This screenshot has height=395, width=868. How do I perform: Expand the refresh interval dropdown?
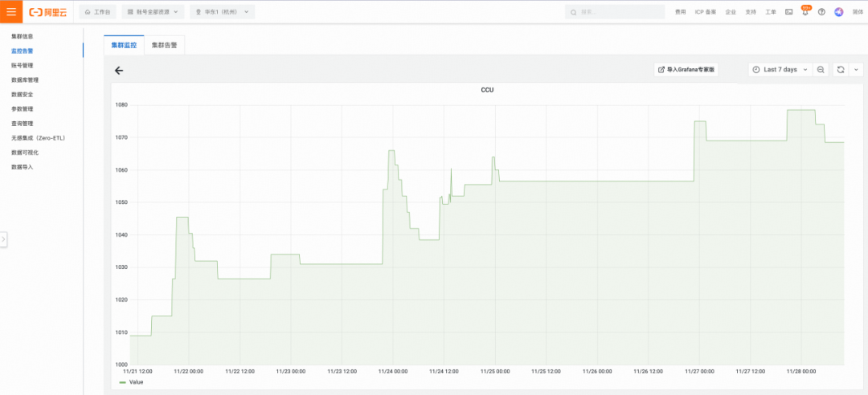tap(856, 70)
